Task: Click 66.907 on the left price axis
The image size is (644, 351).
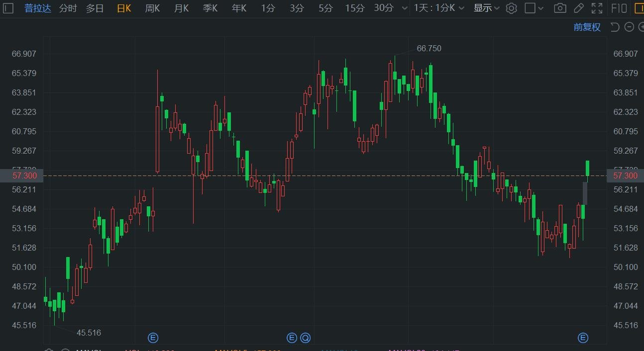Action: tap(24, 54)
